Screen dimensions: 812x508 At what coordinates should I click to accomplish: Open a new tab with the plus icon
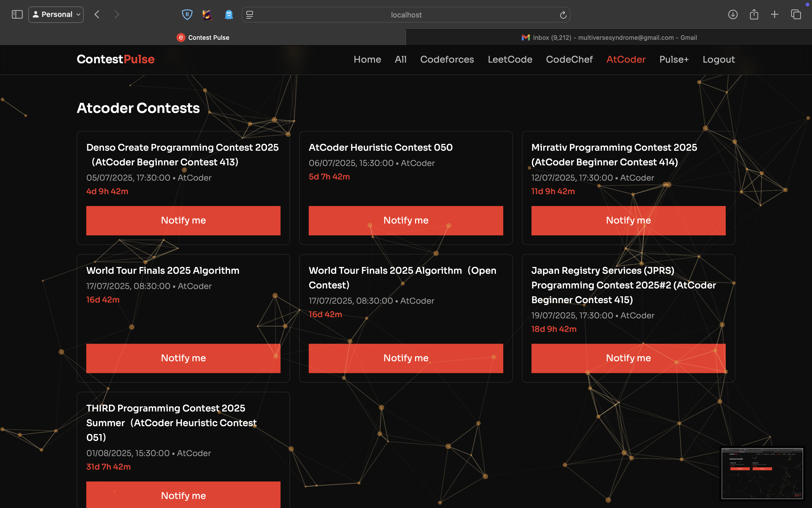pyautogui.click(x=775, y=14)
